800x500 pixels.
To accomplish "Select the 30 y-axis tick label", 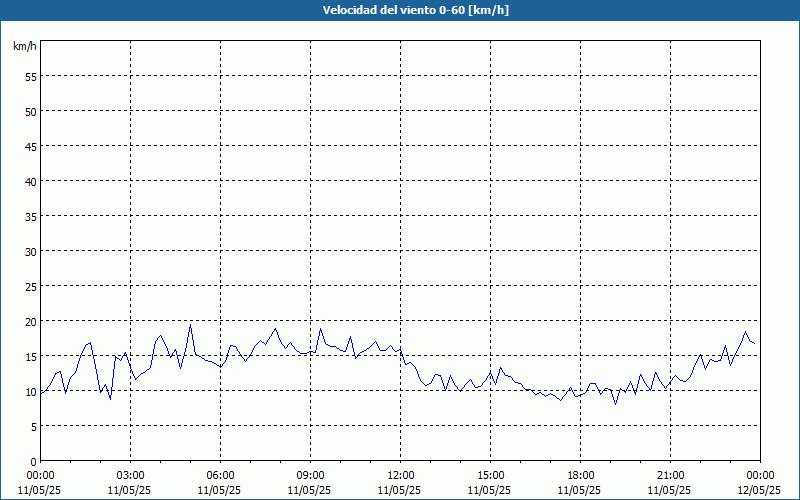I will [x=30, y=251].
